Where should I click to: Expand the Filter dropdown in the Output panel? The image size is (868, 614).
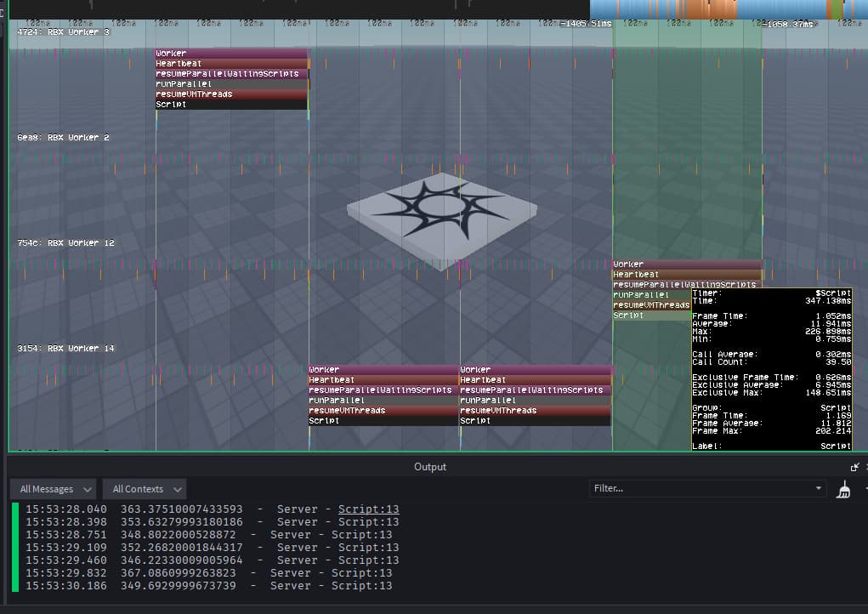(818, 488)
